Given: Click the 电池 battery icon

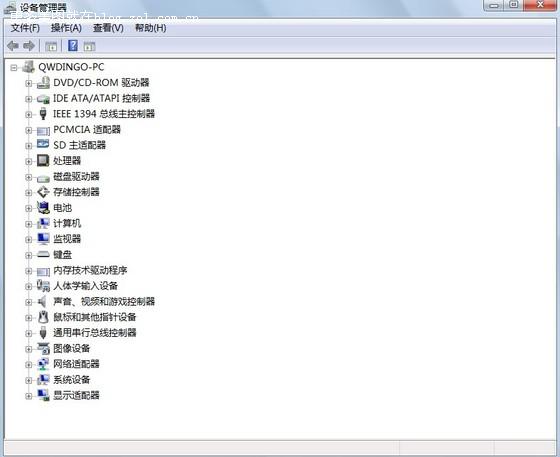Looking at the screenshot, I should [43, 207].
